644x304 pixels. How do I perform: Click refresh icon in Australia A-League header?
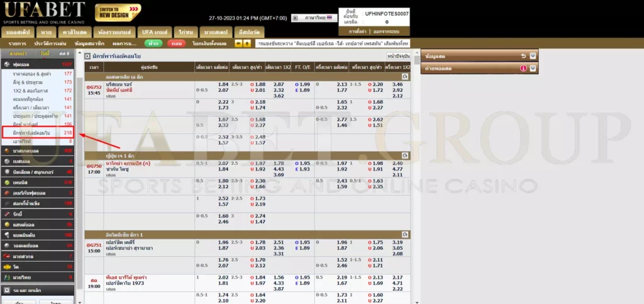(x=406, y=76)
